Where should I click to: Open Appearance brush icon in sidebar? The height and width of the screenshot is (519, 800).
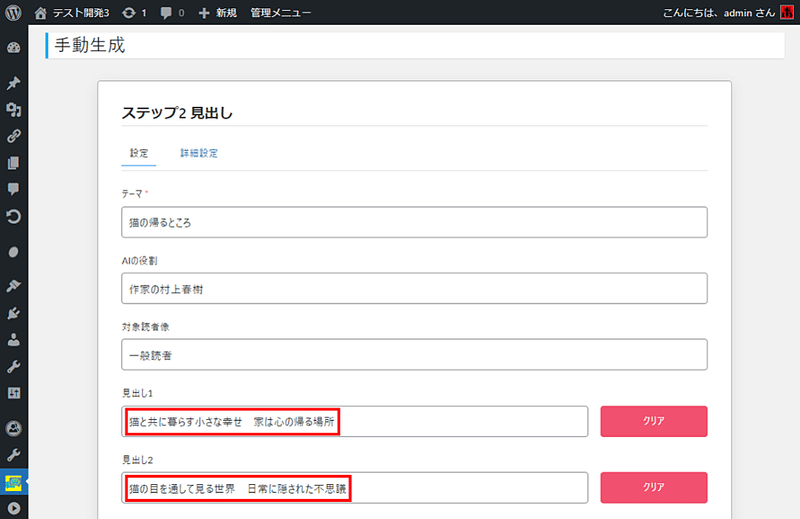(x=14, y=286)
